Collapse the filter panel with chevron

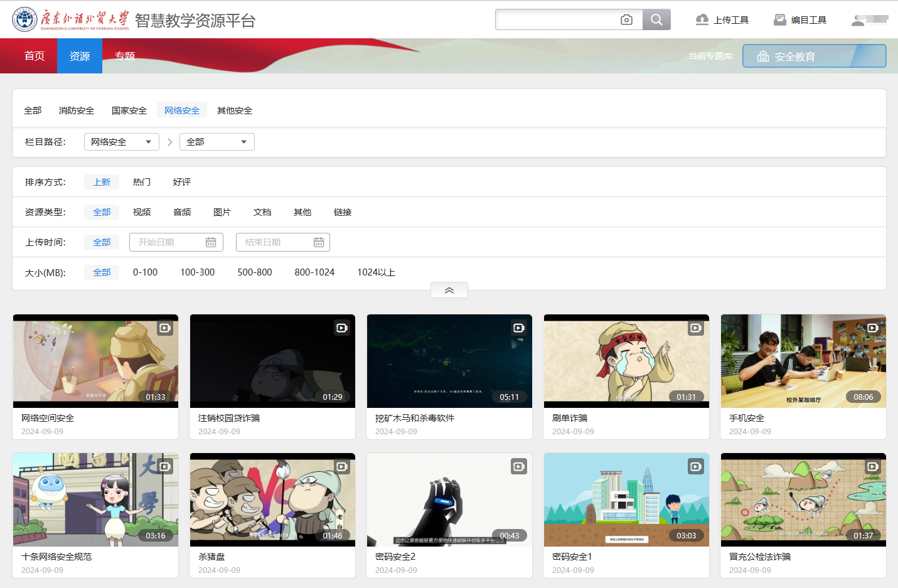tap(449, 291)
